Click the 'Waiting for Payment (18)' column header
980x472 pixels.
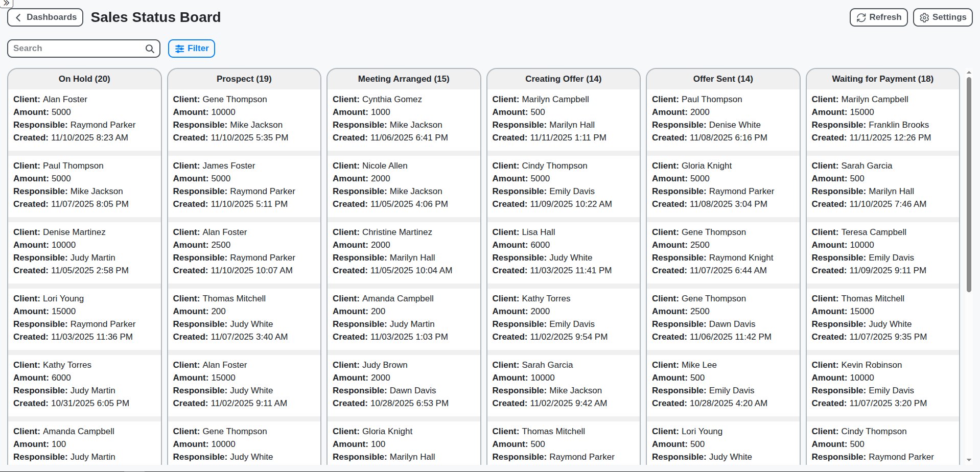(882, 79)
